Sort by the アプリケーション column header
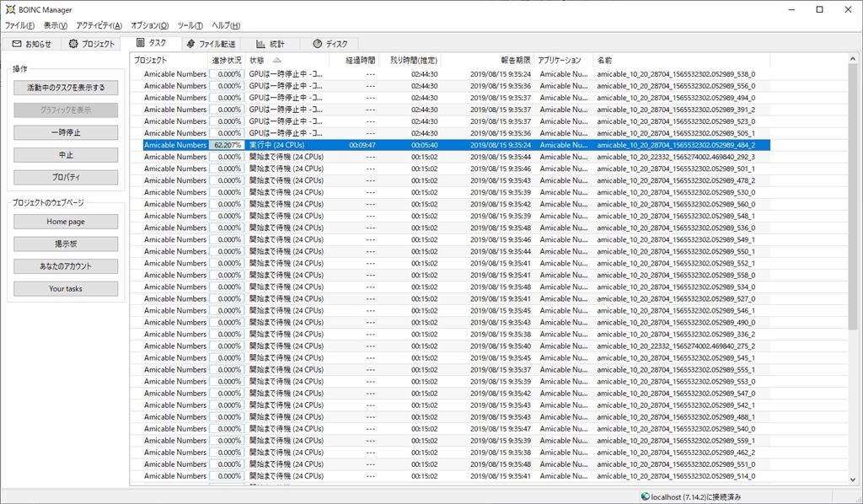The height and width of the screenshot is (504, 863). tap(564, 60)
